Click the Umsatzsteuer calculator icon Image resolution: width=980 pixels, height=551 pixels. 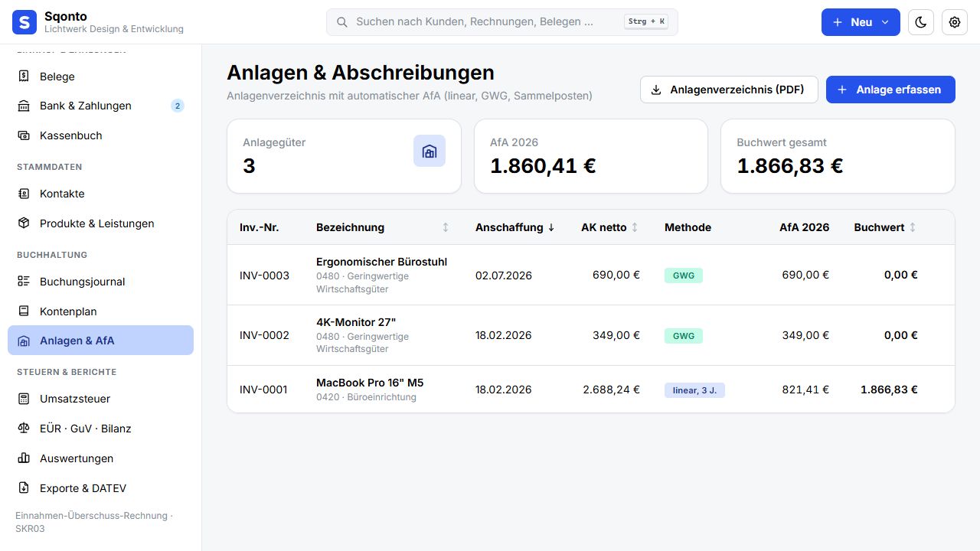pos(24,399)
